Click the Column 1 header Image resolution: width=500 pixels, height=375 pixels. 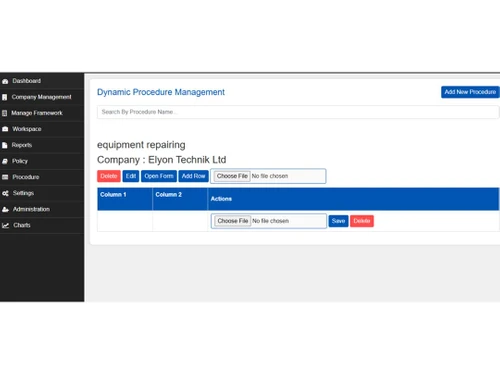[x=125, y=199]
